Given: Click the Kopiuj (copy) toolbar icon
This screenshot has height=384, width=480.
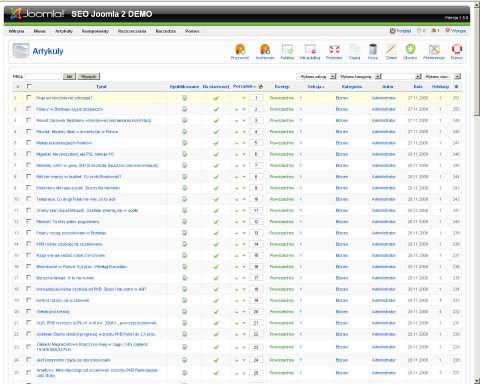Looking at the screenshot, I should 354,50.
